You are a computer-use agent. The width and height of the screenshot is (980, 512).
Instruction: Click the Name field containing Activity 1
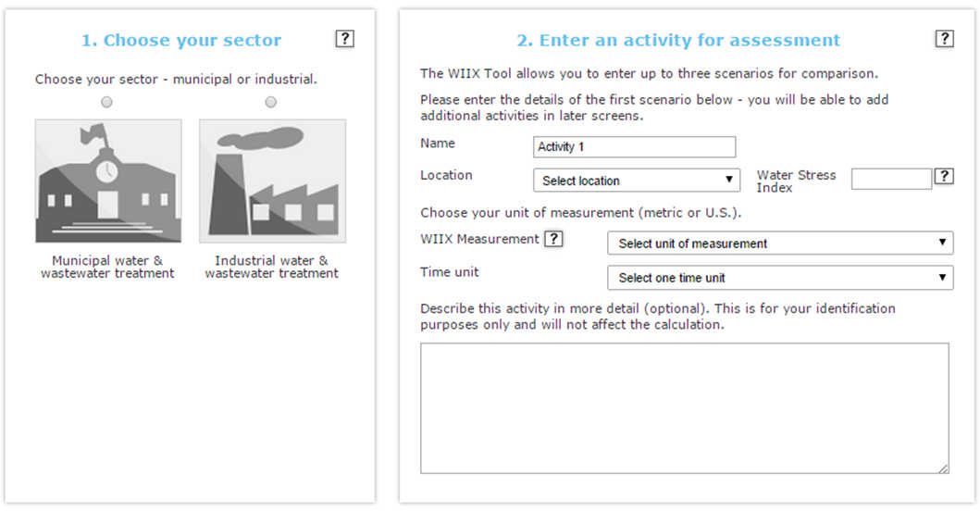tap(634, 147)
